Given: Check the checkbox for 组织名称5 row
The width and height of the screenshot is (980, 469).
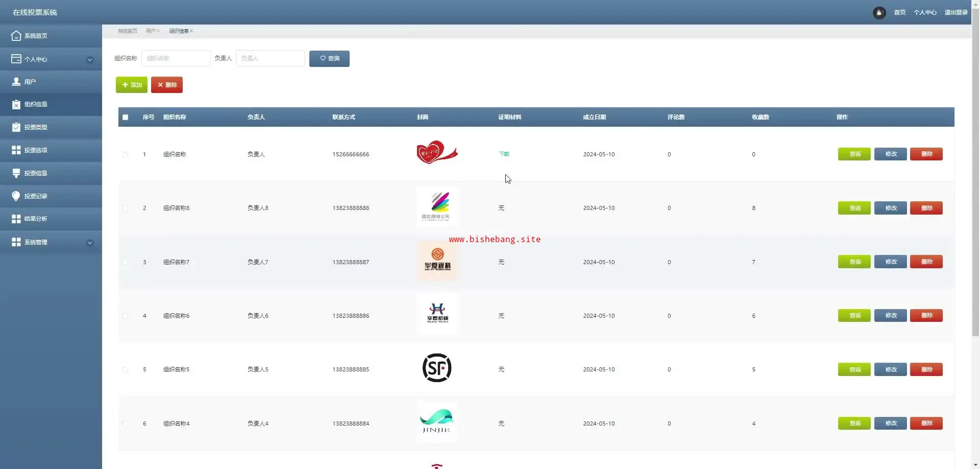Looking at the screenshot, I should (x=125, y=369).
